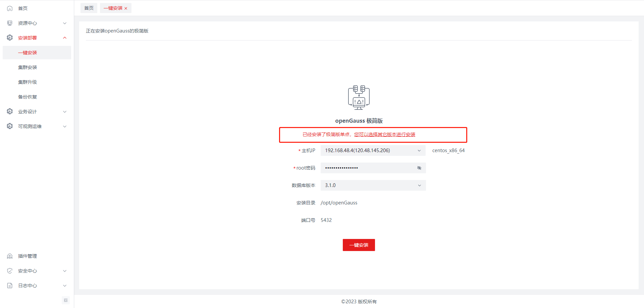This screenshot has height=308, width=644.
Task: Collapse the sidebar with bottom menu icon
Action: 66,300
